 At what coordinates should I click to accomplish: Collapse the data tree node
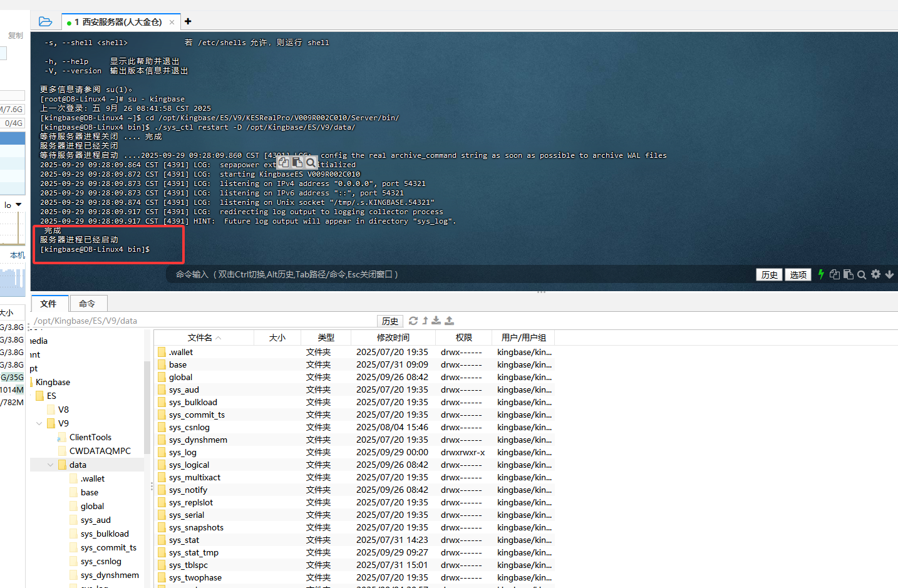[51, 465]
